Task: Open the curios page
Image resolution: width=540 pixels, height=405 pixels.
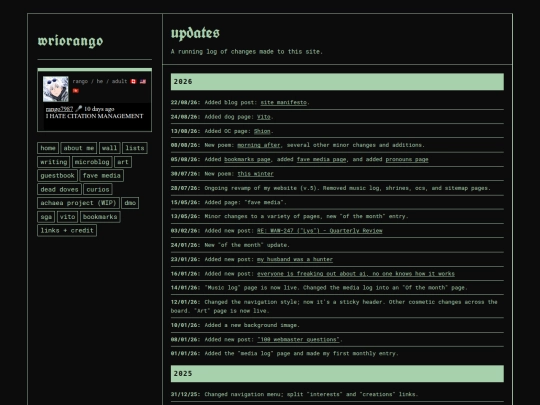Action: 98,189
